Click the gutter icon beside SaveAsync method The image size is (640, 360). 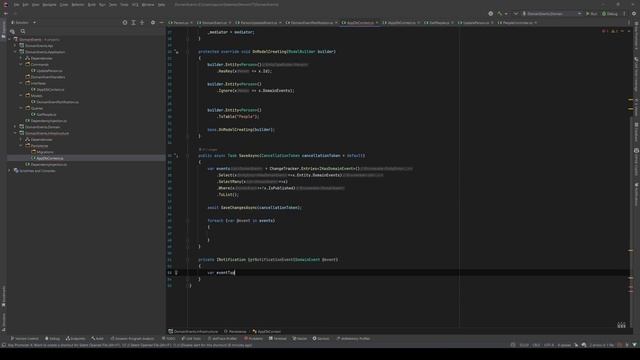(x=176, y=156)
